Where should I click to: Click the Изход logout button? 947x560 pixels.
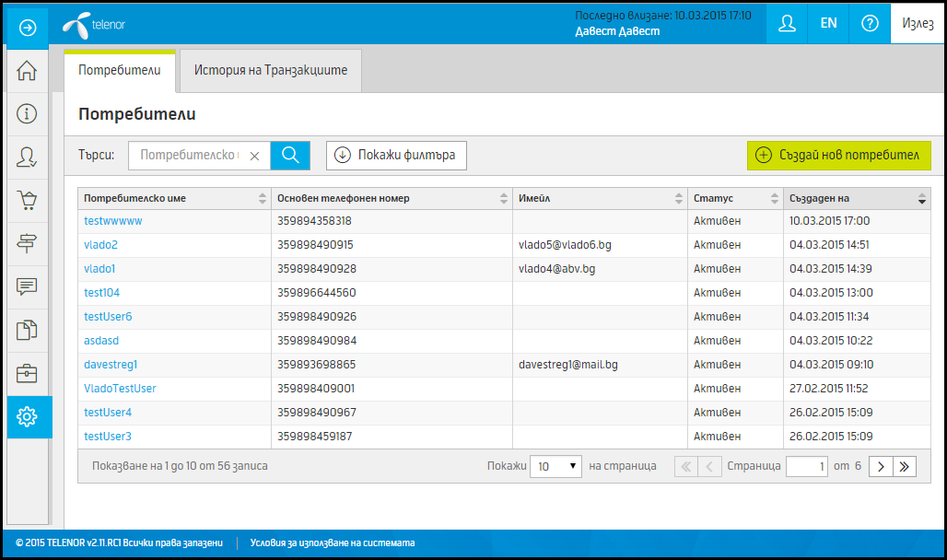pyautogui.click(x=918, y=24)
